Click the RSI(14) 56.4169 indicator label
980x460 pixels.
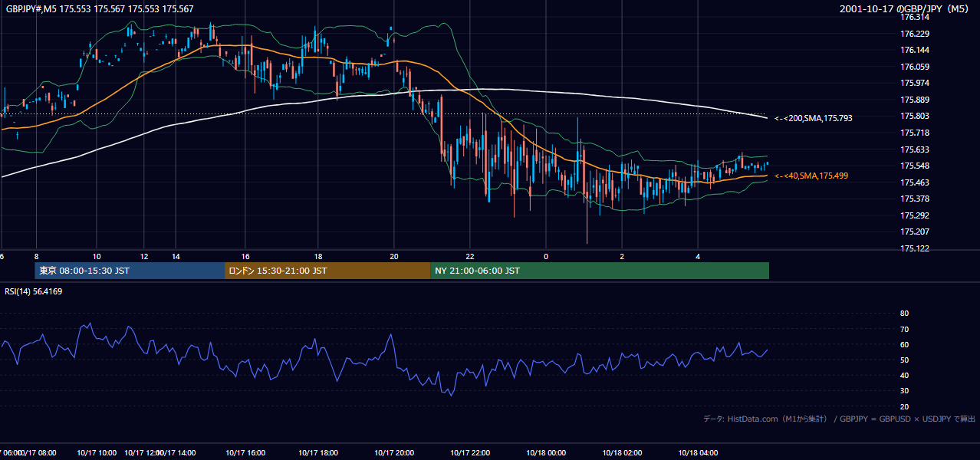(x=34, y=291)
